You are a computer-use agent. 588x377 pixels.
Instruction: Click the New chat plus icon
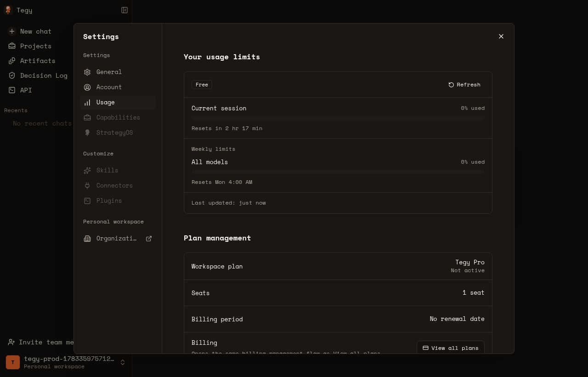click(x=12, y=31)
